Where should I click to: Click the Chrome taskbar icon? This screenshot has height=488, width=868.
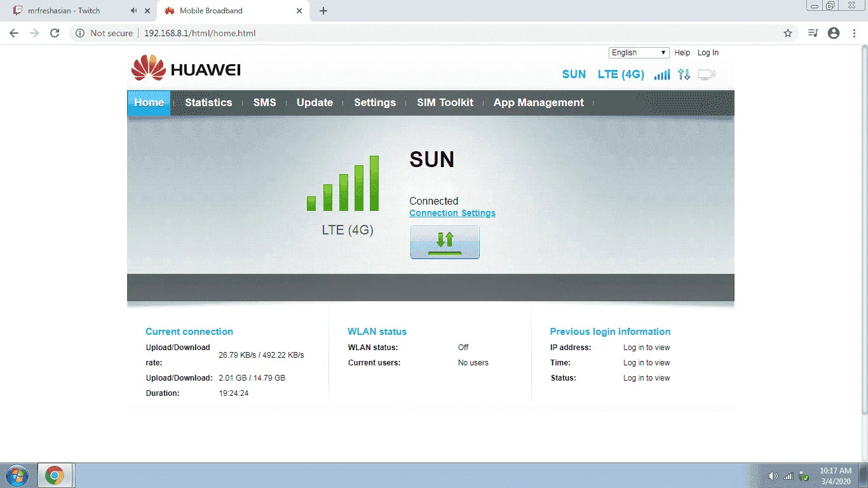click(55, 475)
